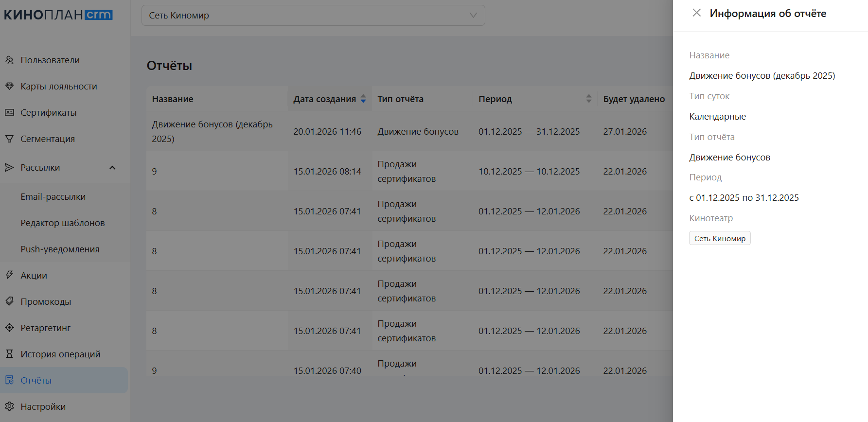This screenshot has height=422, width=868.
Task: Sort by Период column arrows
Action: point(588,99)
